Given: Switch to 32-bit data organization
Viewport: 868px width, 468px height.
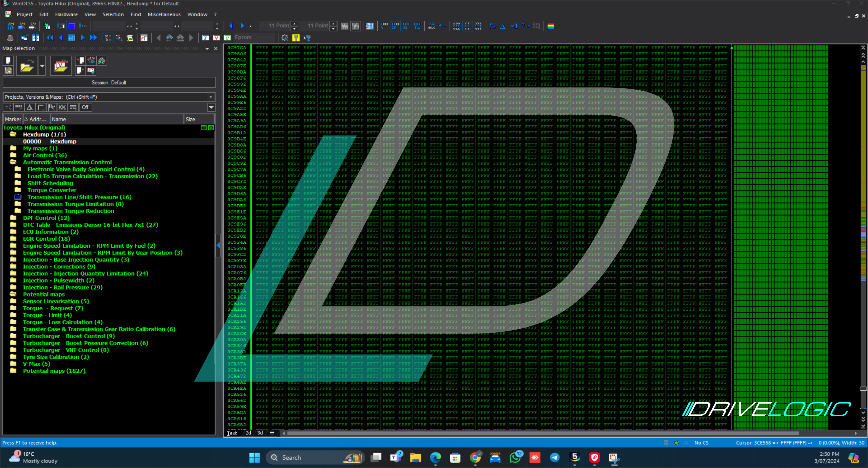Looking at the screenshot, I should (406, 26).
